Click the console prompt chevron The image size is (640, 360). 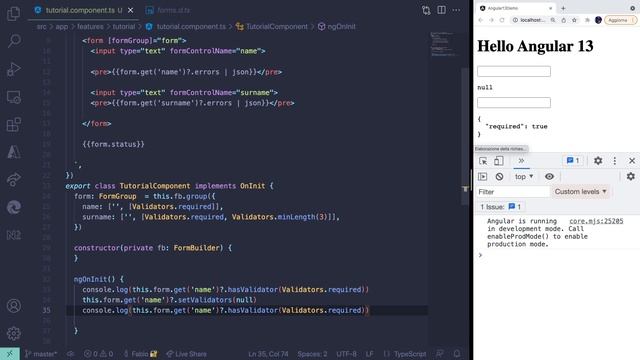tap(480, 255)
